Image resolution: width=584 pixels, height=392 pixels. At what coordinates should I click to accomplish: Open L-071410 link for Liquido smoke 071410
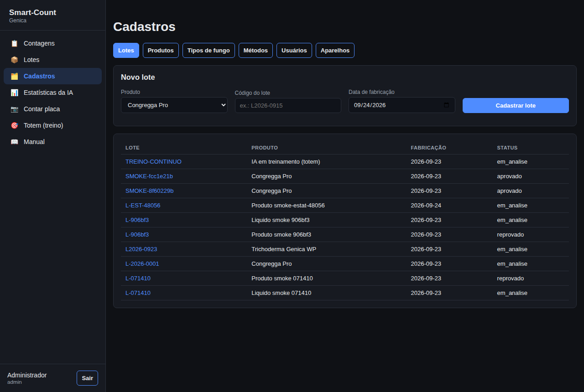(138, 293)
